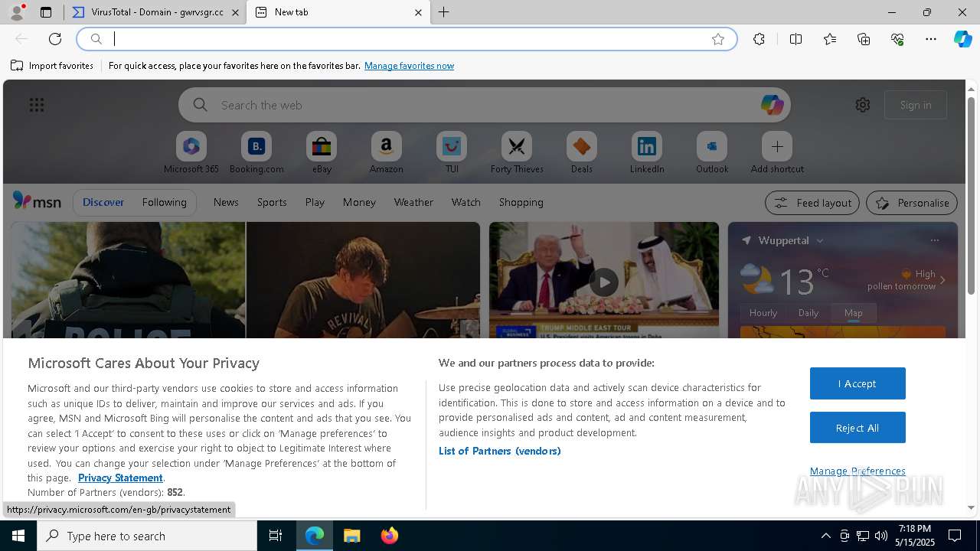Viewport: 980px width, 551px height.
Task: Select the Following feed tab
Action: tap(164, 202)
